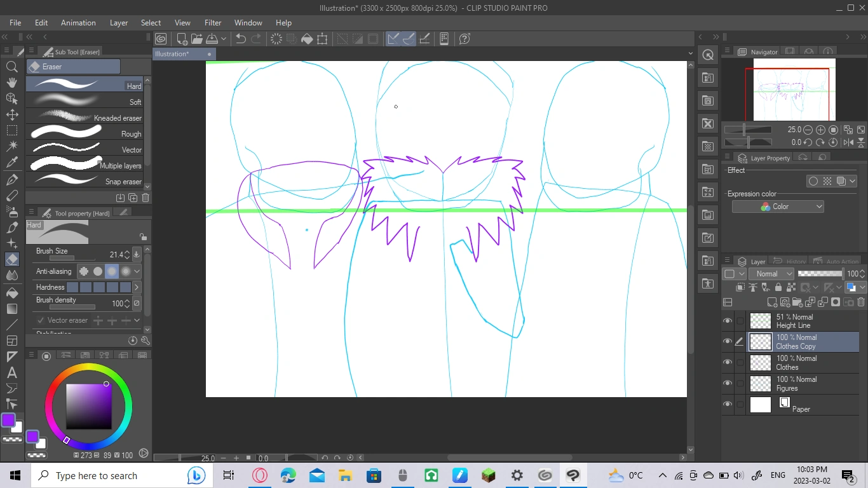
Task: Open the Filter menu
Action: click(213, 22)
